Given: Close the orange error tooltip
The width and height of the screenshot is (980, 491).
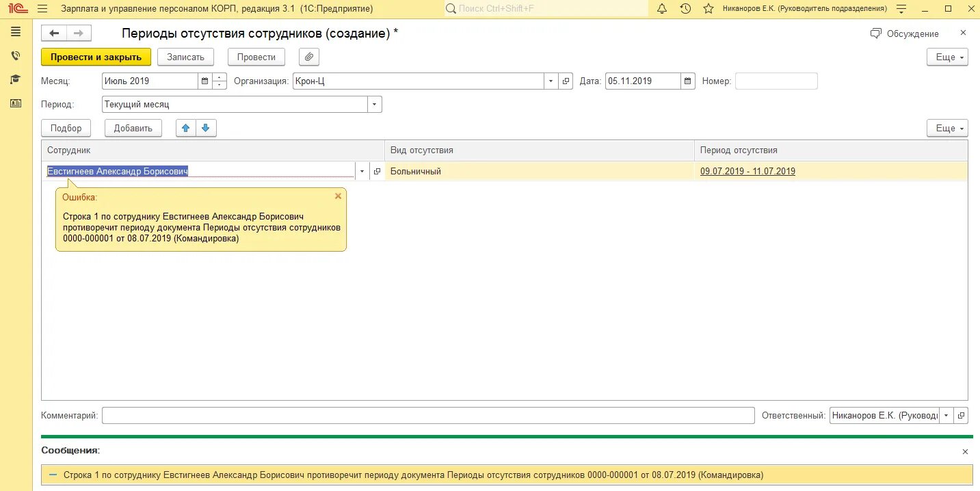Looking at the screenshot, I should [x=338, y=196].
